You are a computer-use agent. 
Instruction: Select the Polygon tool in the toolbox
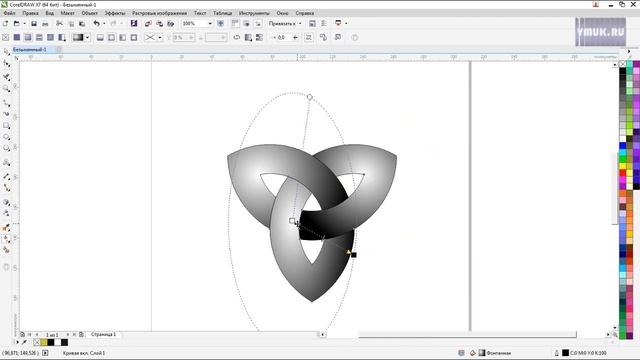[6, 149]
